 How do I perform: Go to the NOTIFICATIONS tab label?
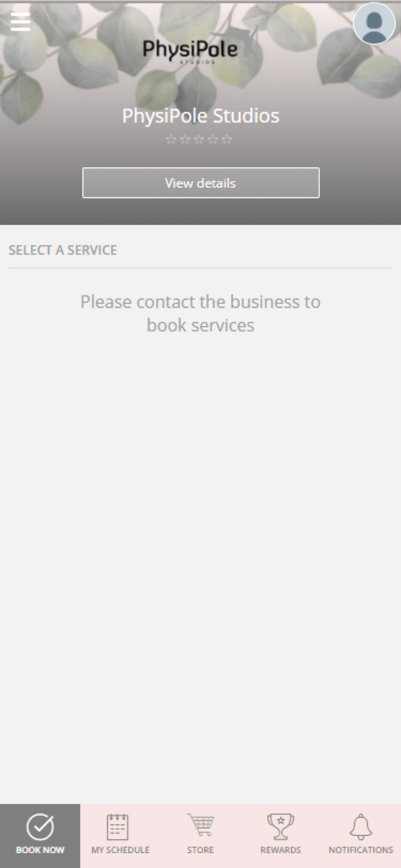pyautogui.click(x=361, y=850)
